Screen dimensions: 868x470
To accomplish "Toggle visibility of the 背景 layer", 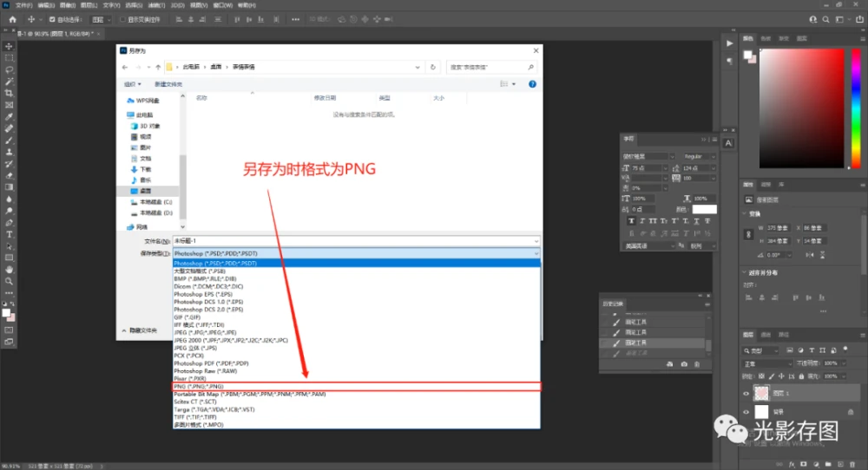I will tap(746, 411).
